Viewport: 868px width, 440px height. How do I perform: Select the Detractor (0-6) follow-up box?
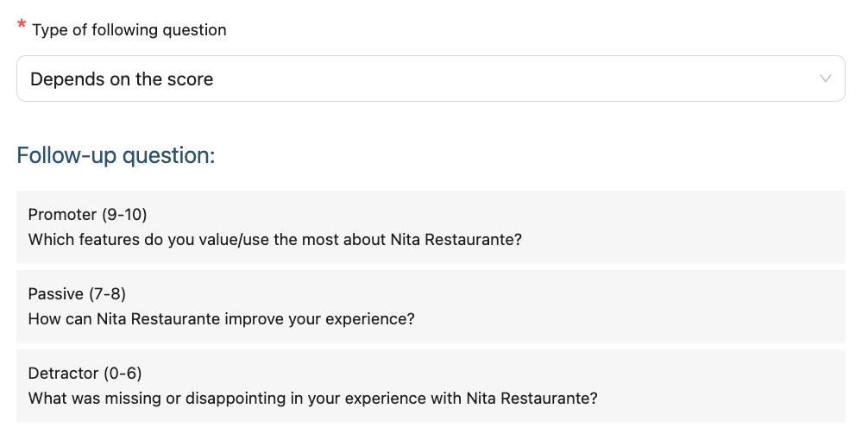431,386
